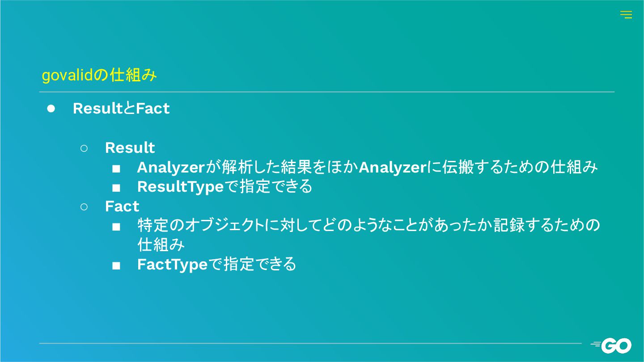This screenshot has height=362, width=644.
Task: Click the line starting with Analyzerが解析した結果
Action: [367, 168]
